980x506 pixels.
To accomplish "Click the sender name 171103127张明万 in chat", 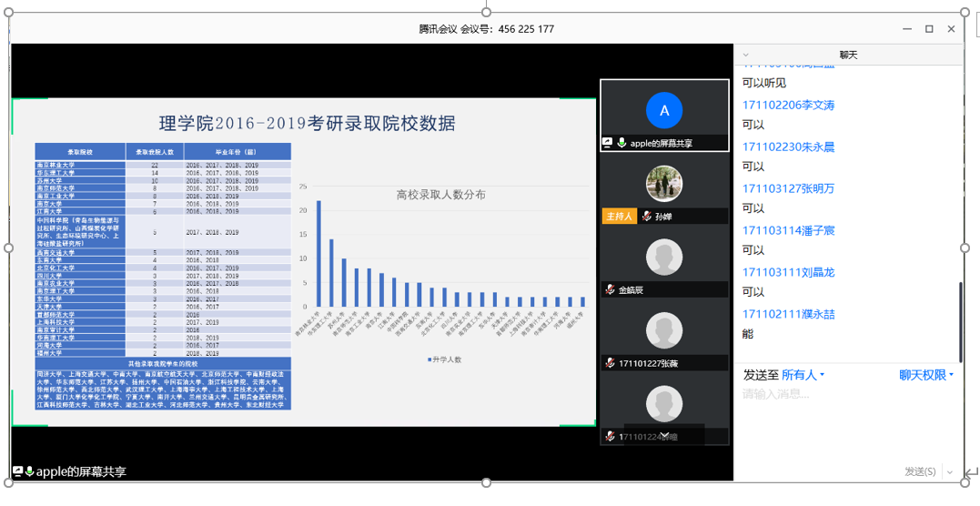I will (x=788, y=188).
